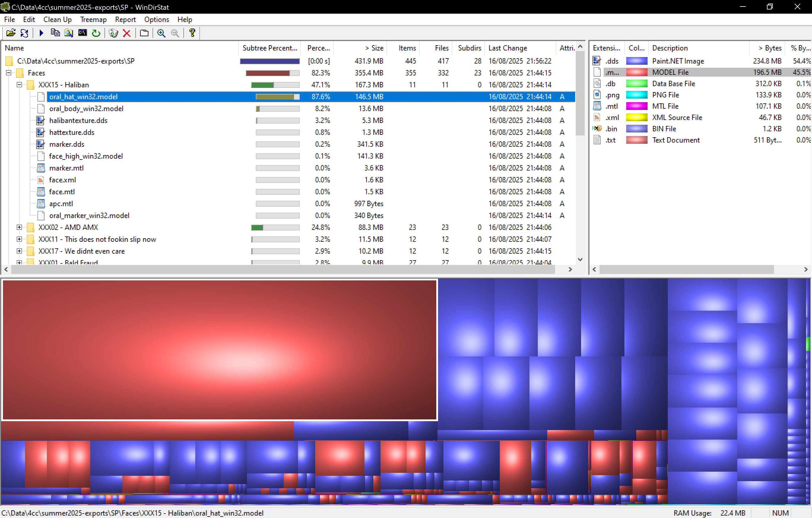Click red X permanent delete icon
Screen dimensions: 812x518
coord(127,33)
